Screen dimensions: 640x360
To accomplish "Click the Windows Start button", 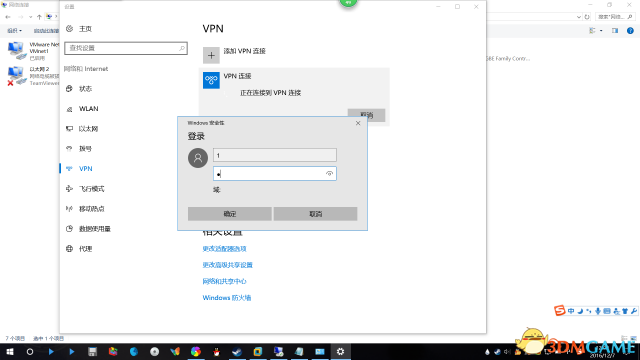I will click(10, 351).
